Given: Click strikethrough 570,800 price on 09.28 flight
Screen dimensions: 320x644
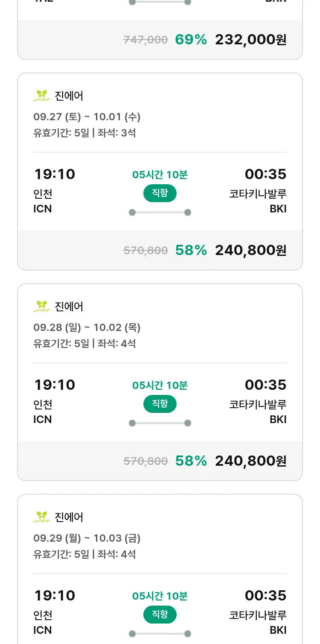Looking at the screenshot, I should (x=145, y=461).
